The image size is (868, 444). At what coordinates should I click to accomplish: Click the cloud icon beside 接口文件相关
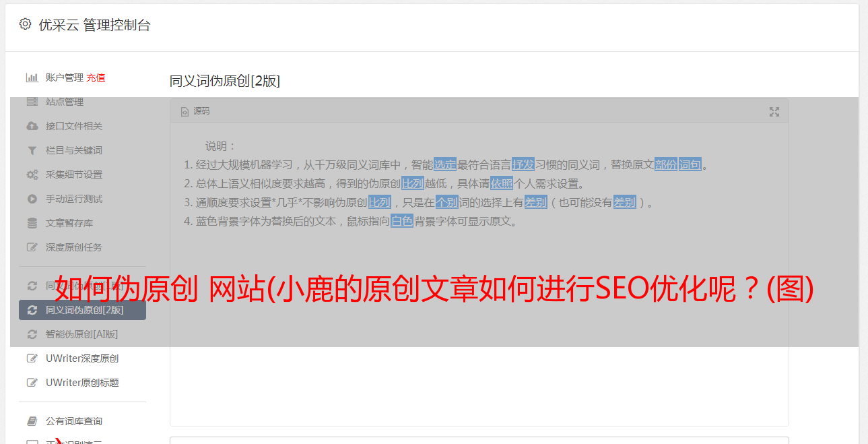(x=32, y=126)
